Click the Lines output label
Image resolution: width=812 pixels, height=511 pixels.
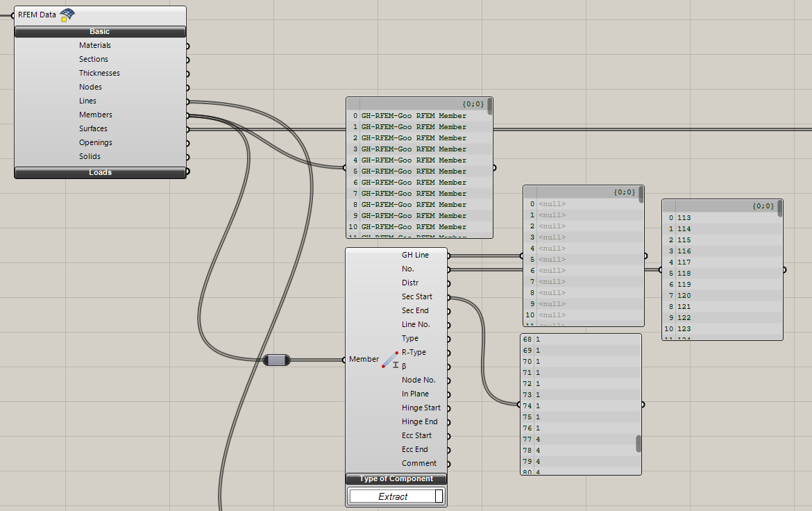(x=87, y=101)
